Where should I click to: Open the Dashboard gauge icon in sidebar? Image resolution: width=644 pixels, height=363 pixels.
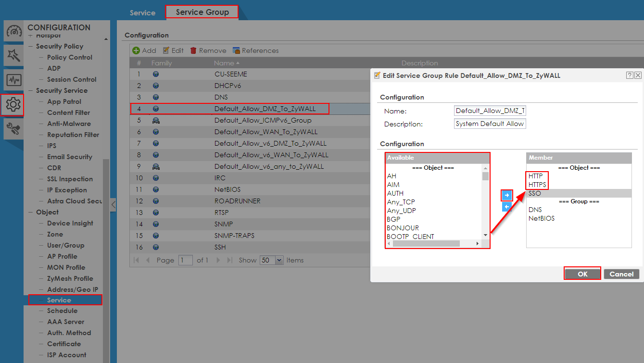pos(13,32)
